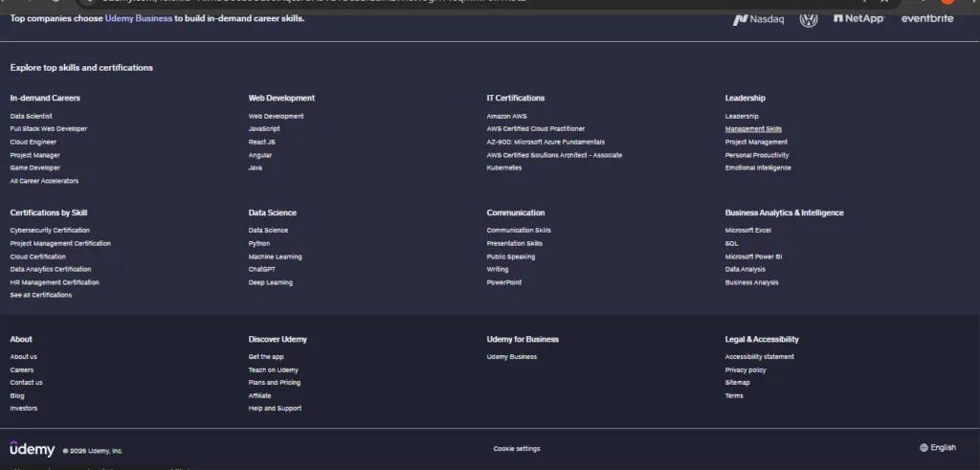This screenshot has width=980, height=470.
Task: Go to the Kubernetes topic
Action: coord(503,168)
